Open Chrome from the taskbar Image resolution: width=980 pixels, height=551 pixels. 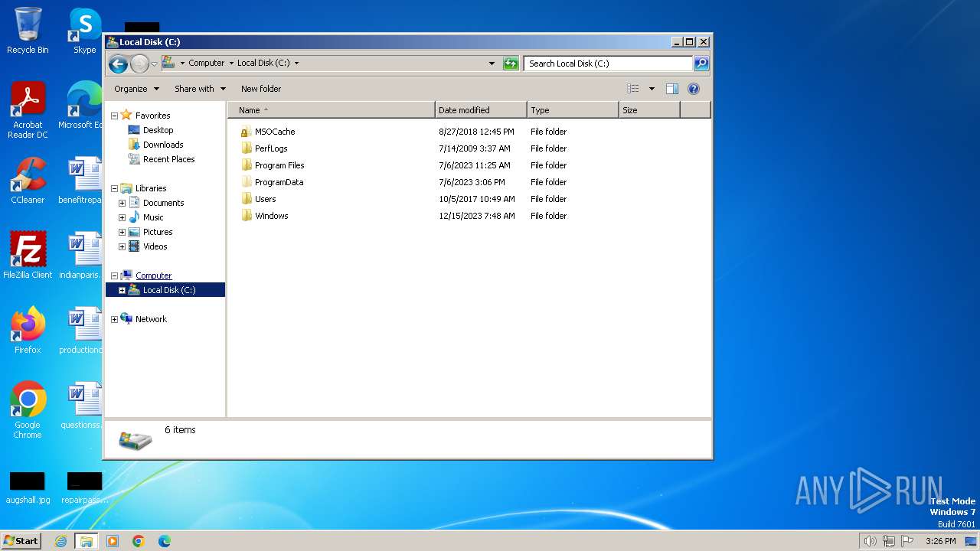coord(139,541)
